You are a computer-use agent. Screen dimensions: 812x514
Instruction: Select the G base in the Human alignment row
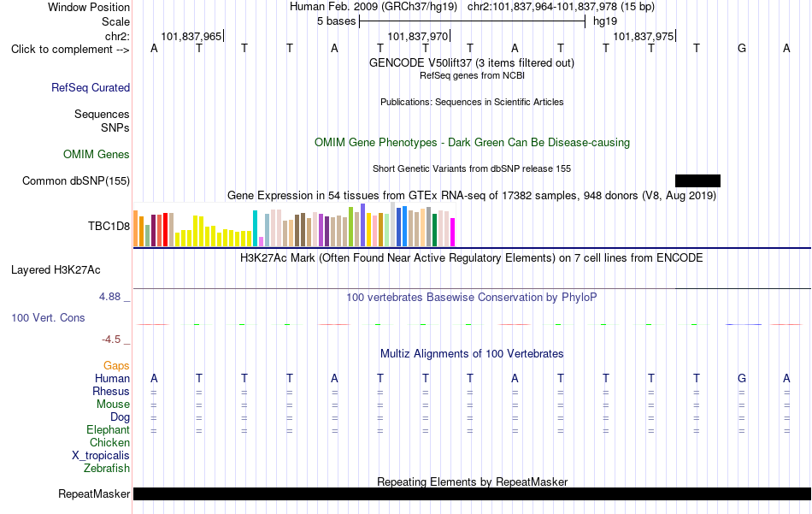(x=742, y=378)
